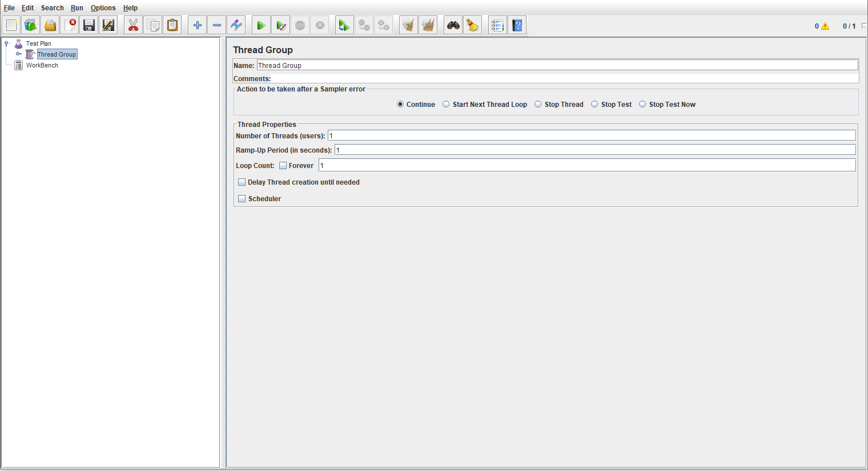
Task: Open the Run menu
Action: (x=77, y=8)
